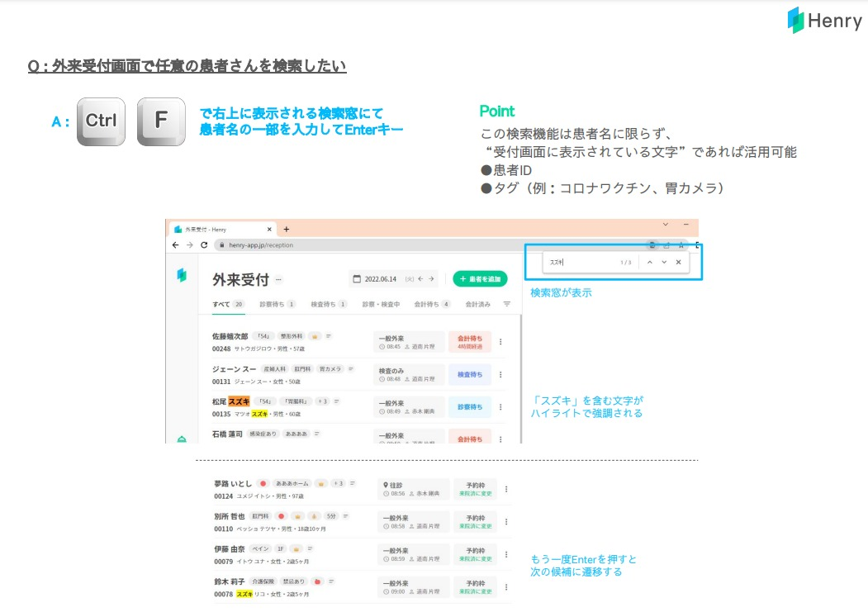
Task: Click the crown tag on 佐藤蛾次郎 row
Action: click(315, 336)
